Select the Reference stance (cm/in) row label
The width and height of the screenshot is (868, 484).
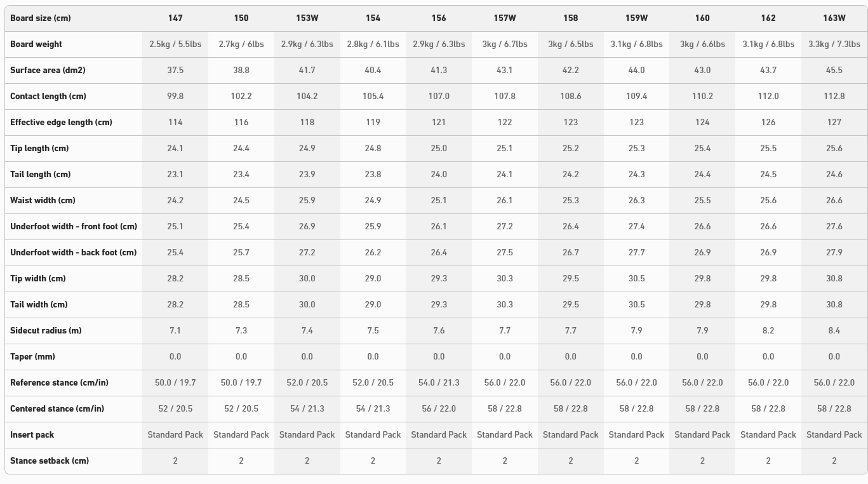click(59, 382)
